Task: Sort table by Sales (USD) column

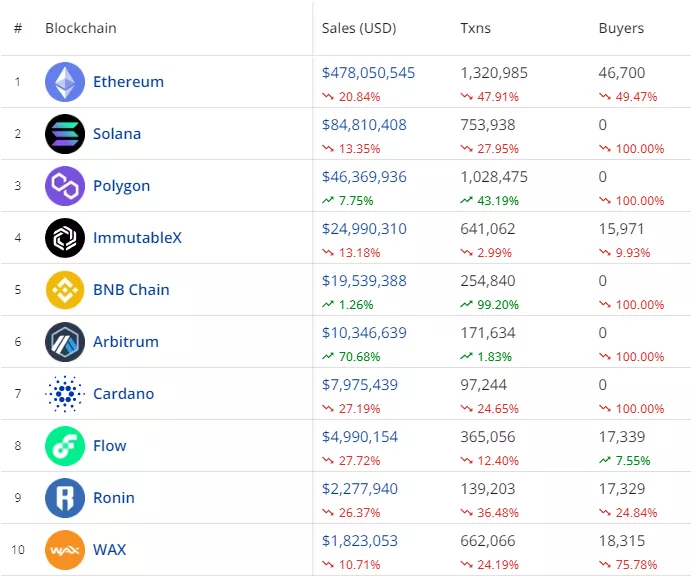Action: pos(360,28)
